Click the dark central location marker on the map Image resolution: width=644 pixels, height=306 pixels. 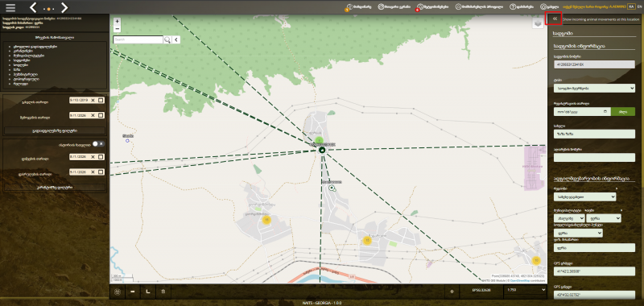coord(322,151)
